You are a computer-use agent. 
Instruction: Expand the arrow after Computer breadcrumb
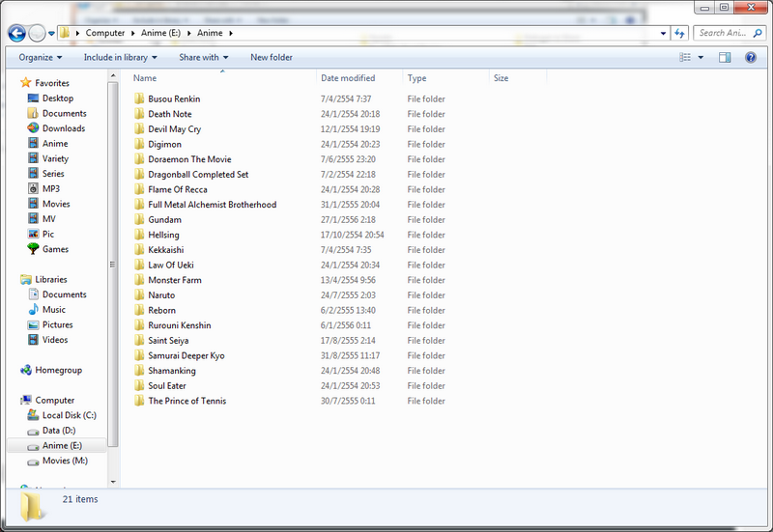133,33
